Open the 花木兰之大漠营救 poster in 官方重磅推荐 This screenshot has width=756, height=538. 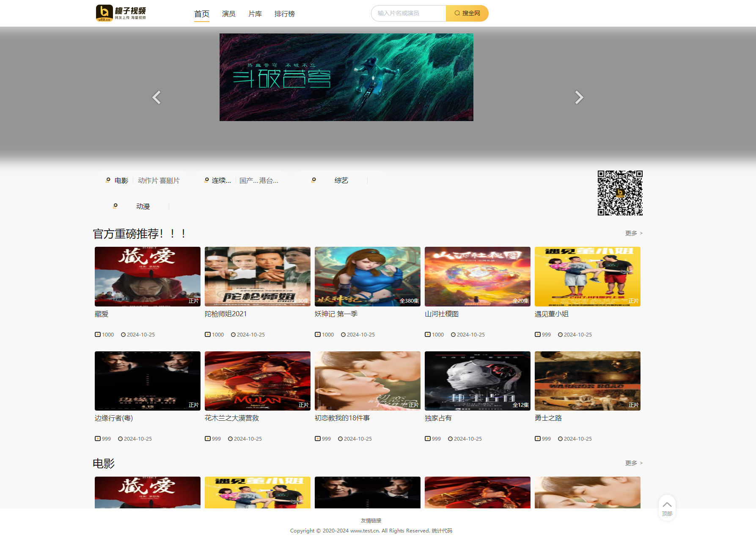pyautogui.click(x=258, y=381)
